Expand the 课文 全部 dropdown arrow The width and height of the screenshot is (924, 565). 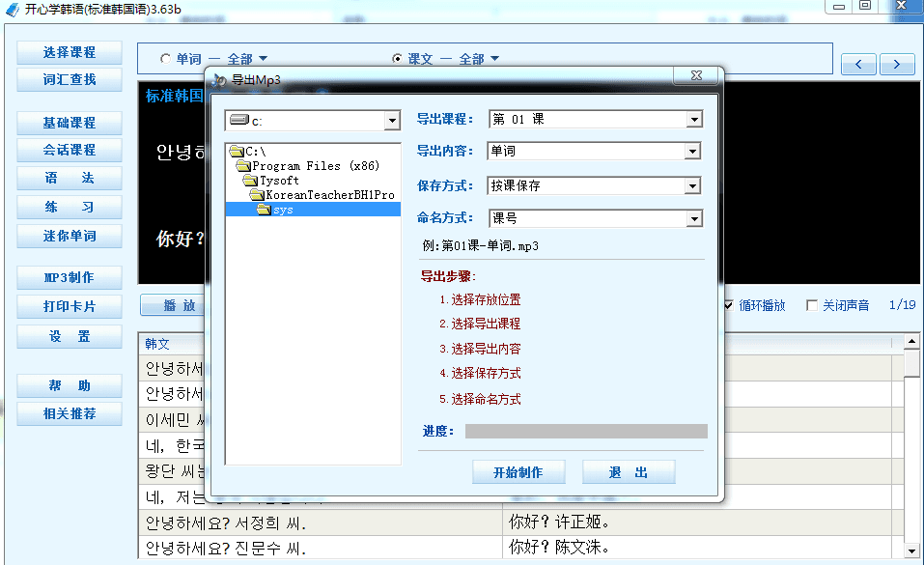(x=495, y=58)
